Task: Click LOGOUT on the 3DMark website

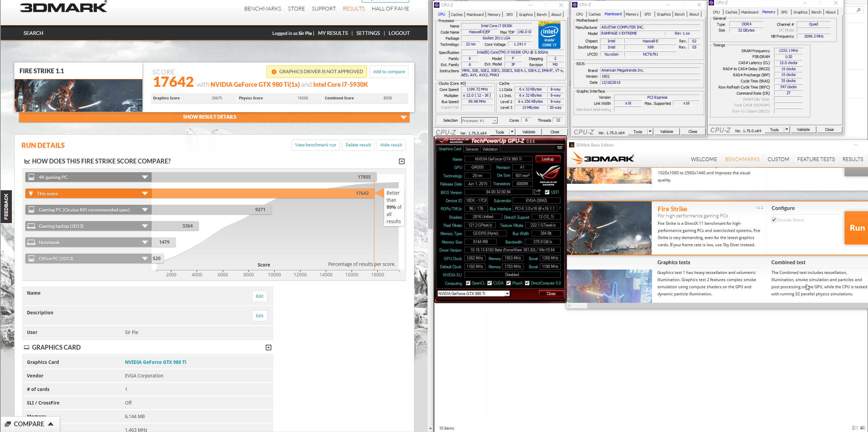Action: point(399,33)
